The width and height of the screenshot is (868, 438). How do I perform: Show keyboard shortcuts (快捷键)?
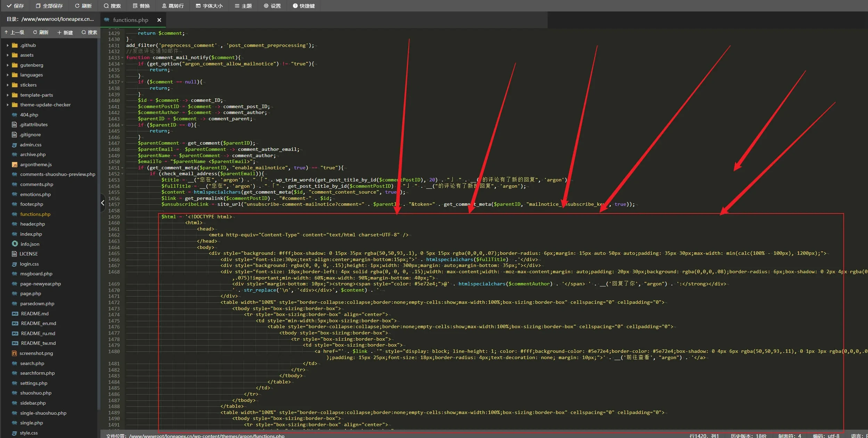[304, 6]
